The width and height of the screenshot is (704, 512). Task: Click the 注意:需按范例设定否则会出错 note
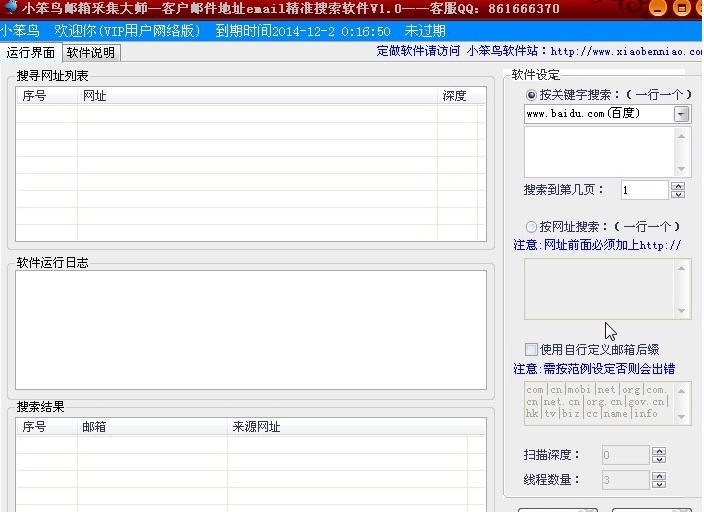tap(594, 369)
